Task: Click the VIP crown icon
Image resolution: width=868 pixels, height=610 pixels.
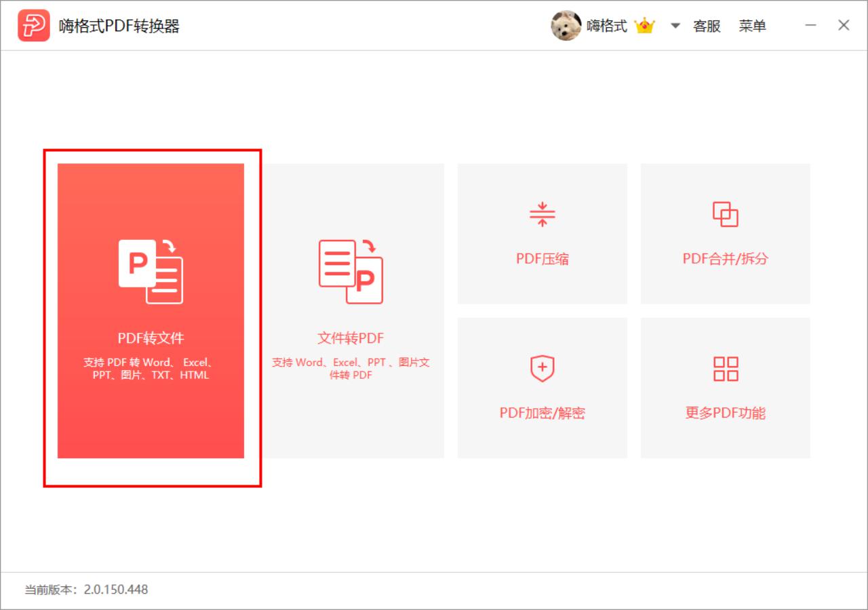Action: pyautogui.click(x=644, y=26)
